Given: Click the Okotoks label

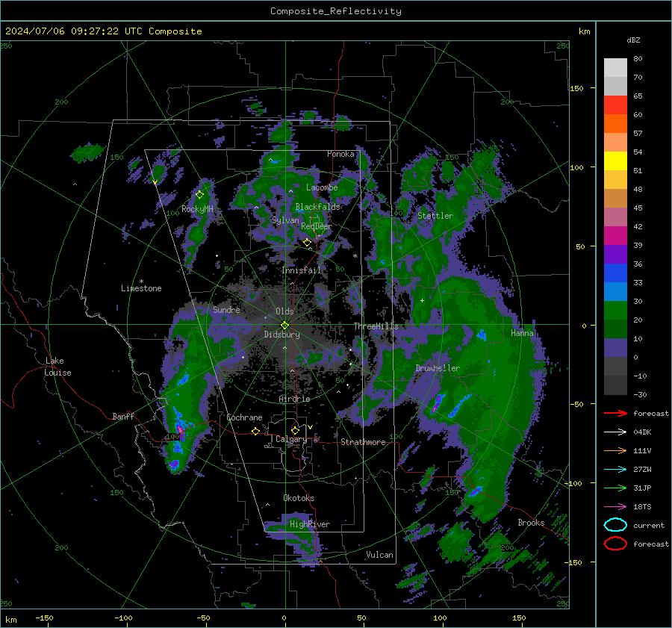Looking at the screenshot, I should [299, 499].
